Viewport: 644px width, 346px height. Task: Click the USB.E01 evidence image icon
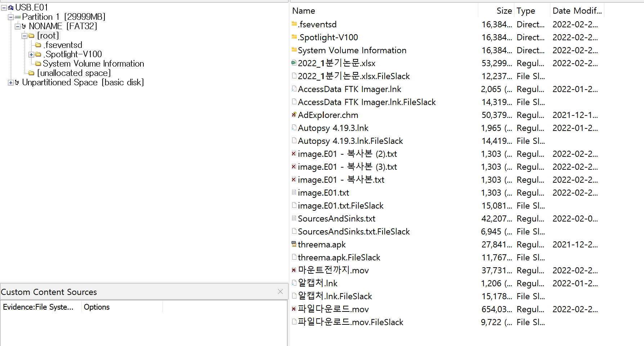[11, 8]
